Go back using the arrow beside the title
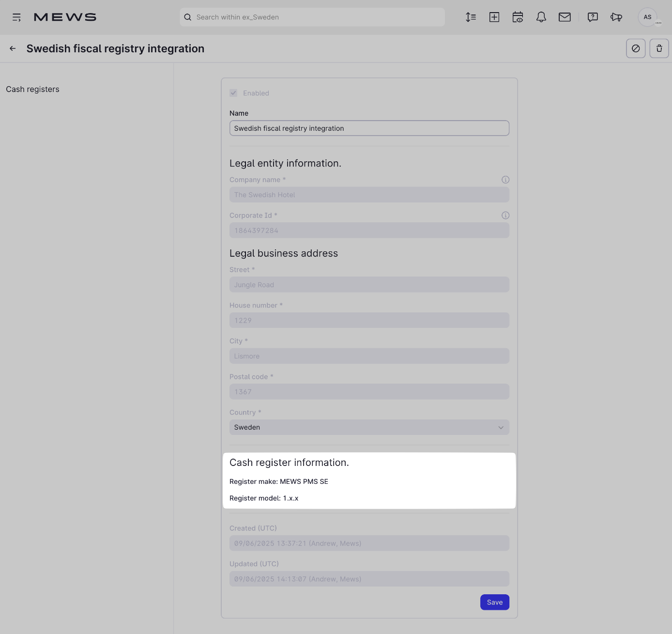The height and width of the screenshot is (634, 672). (12, 48)
